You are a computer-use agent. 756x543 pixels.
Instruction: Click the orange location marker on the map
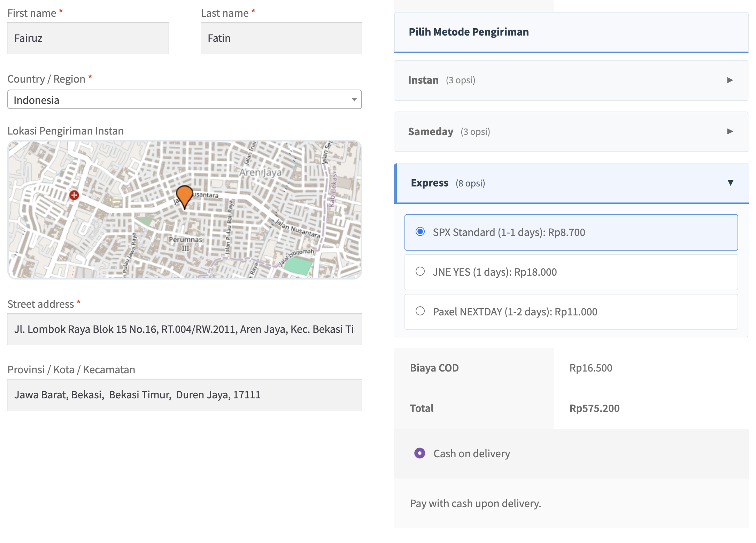pyautogui.click(x=184, y=195)
